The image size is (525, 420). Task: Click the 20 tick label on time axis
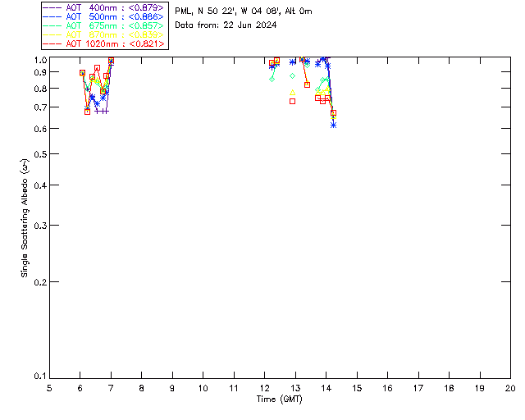point(510,388)
